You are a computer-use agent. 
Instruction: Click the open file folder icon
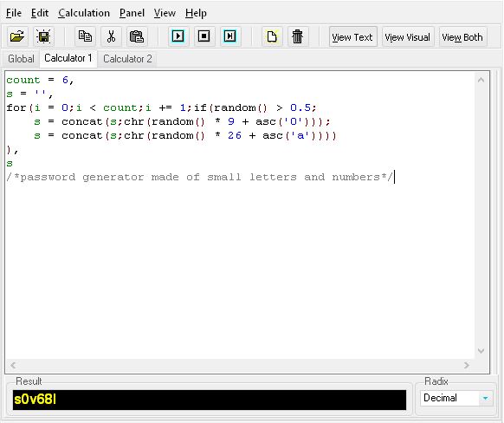point(17,36)
